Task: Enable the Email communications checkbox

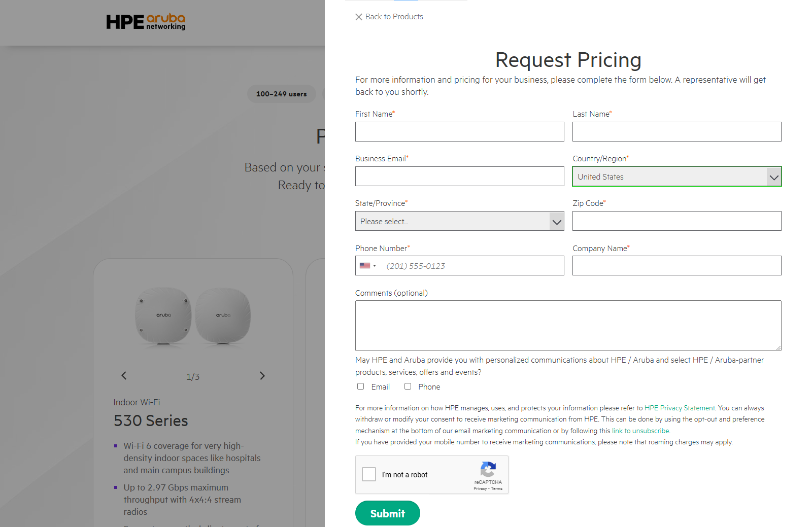Action: (360, 387)
